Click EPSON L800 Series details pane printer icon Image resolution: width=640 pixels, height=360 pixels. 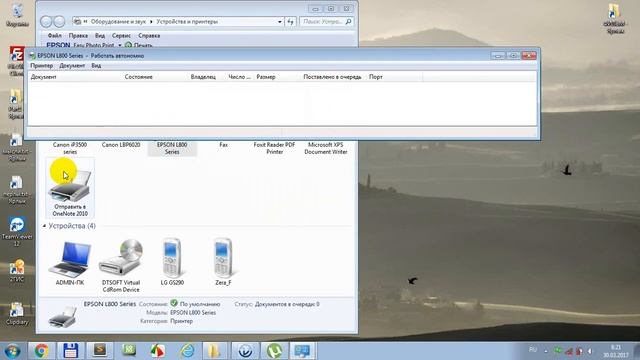point(62,317)
